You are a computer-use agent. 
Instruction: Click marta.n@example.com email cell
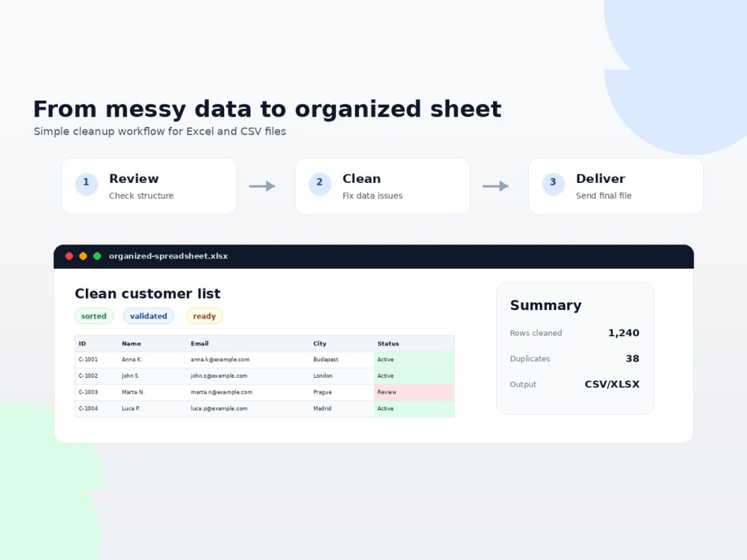click(248, 393)
